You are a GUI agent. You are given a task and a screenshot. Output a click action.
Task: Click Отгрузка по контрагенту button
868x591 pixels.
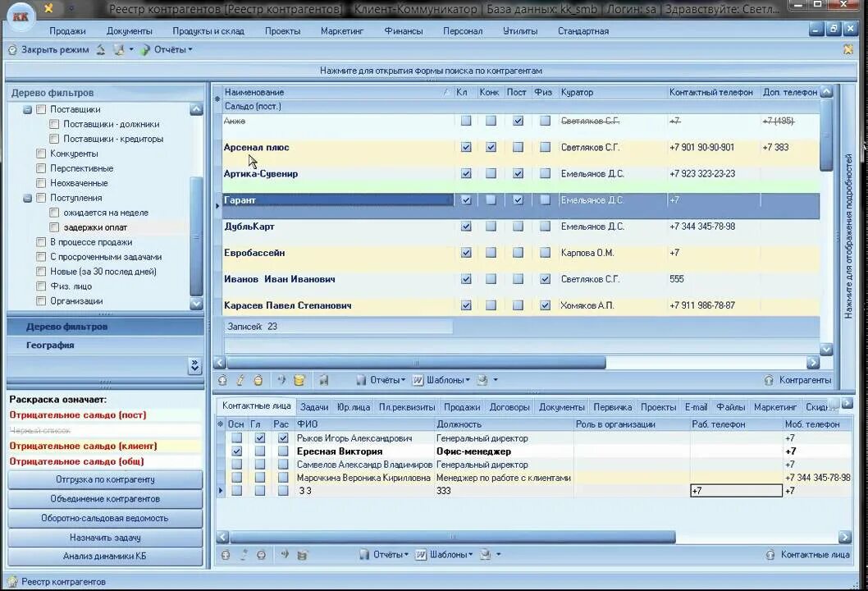click(105, 479)
